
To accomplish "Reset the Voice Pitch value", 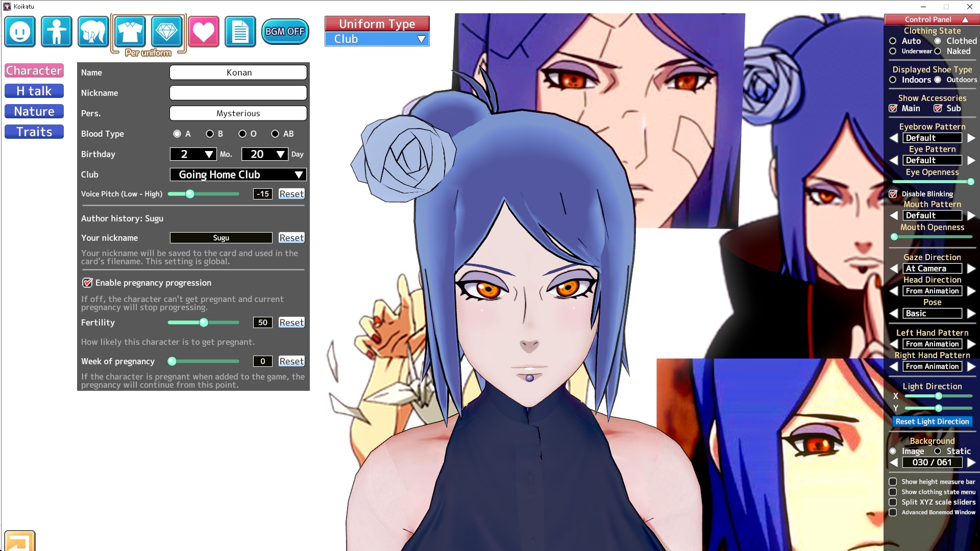I will [x=291, y=194].
